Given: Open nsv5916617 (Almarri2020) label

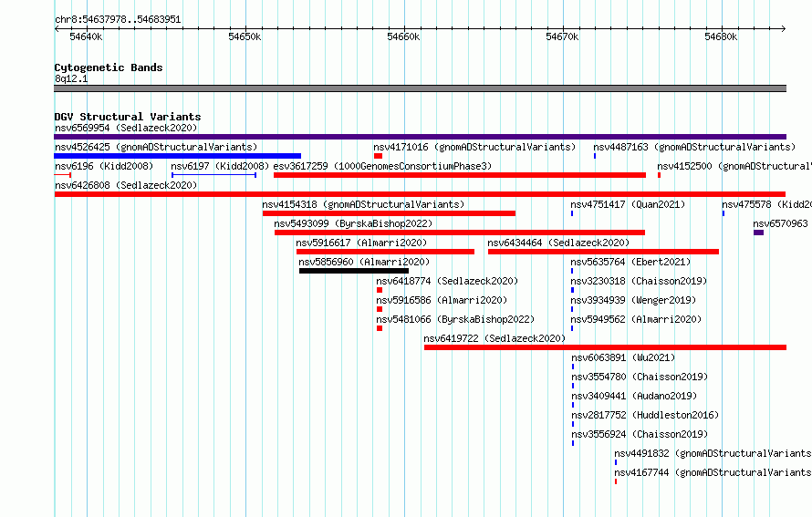Looking at the screenshot, I should (361, 243).
